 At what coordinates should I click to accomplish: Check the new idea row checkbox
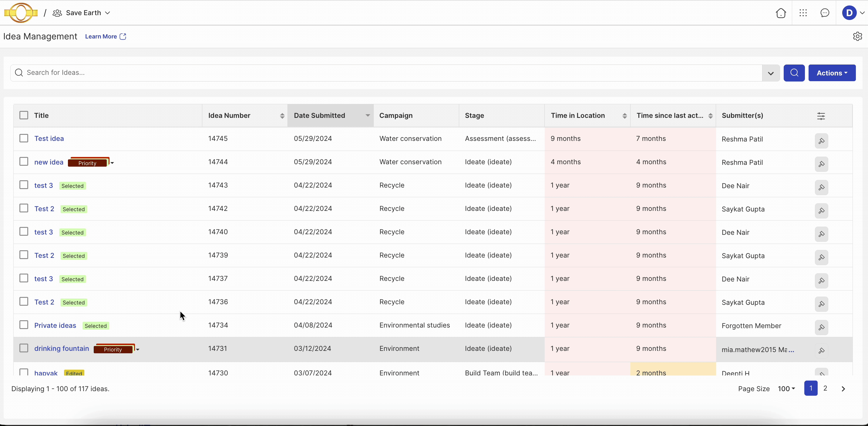pos(24,161)
